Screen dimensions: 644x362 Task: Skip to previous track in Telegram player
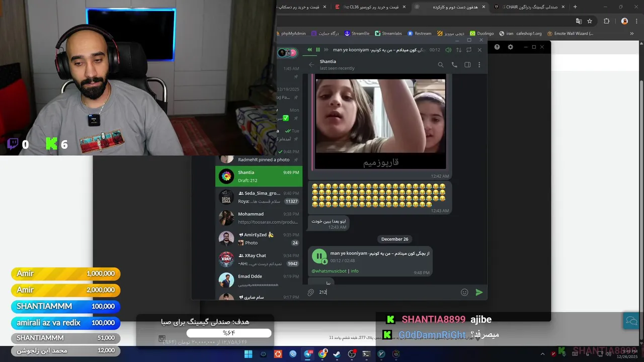[x=309, y=50]
